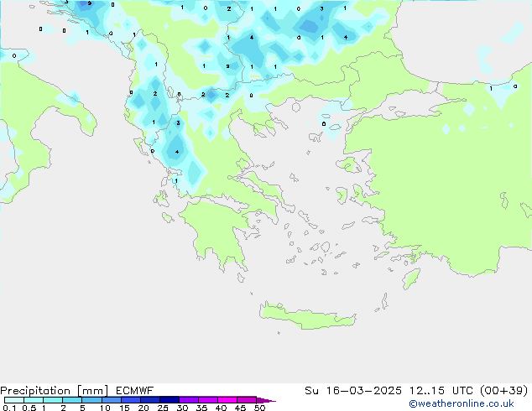The image size is (532, 411).
Task: Pick the 20–25 mm dark blue legend swatch
Action: point(150,400)
